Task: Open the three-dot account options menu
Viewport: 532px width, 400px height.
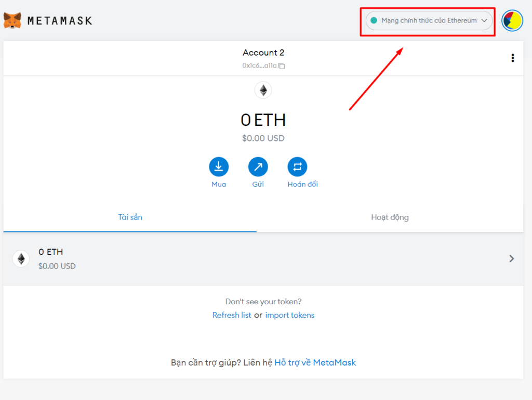Action: pos(513,58)
